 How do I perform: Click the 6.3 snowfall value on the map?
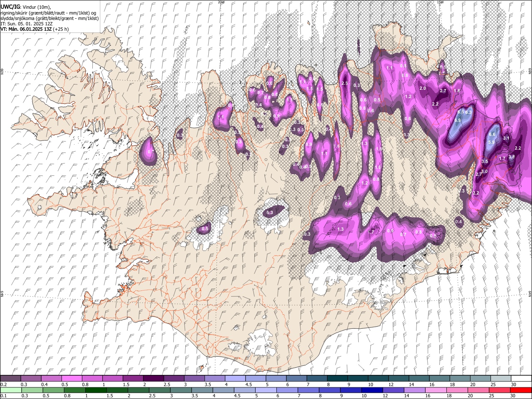[469, 112]
